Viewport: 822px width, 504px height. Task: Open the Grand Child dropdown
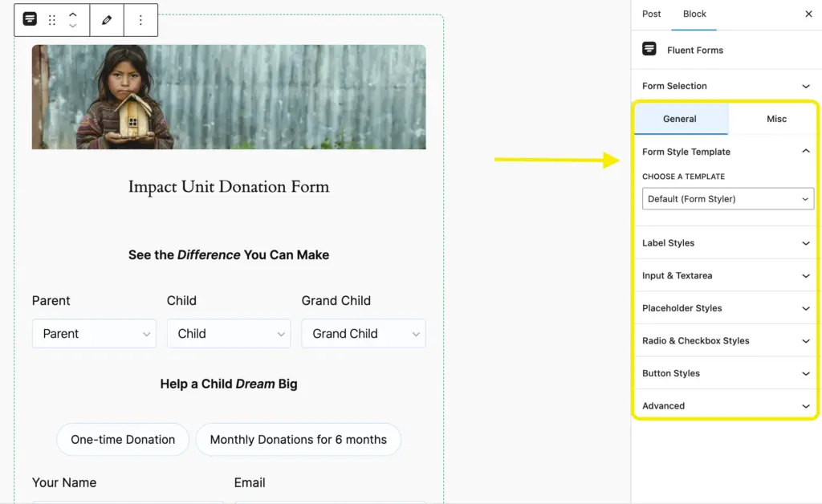[364, 334]
